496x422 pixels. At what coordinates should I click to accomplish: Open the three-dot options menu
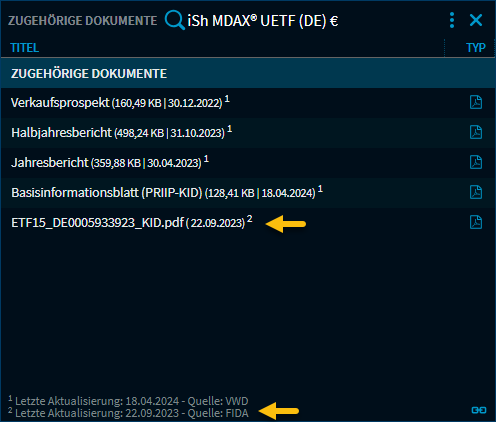tap(452, 20)
